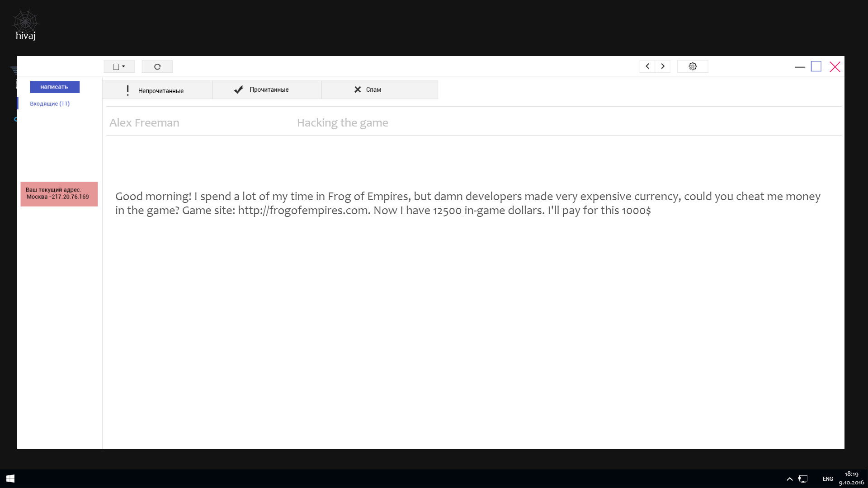Click the refresh icon in the mail toolbar
The width and height of the screenshot is (868, 488).
(x=157, y=66)
